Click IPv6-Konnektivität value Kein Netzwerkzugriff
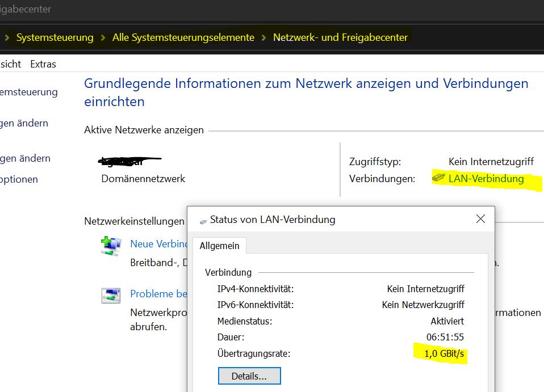544x392 pixels. (423, 305)
